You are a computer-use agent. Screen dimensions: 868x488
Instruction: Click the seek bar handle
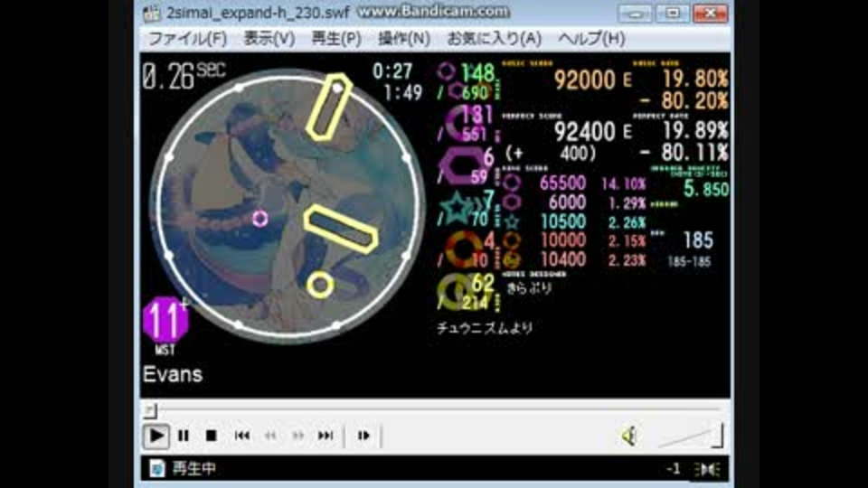click(151, 410)
